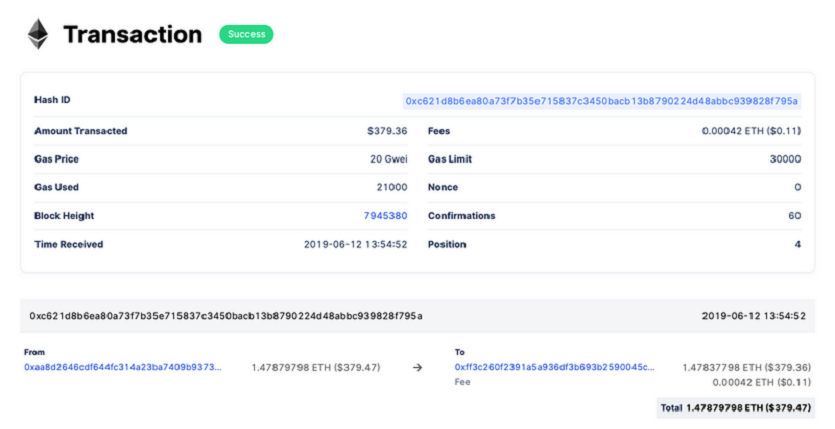
Task: Open the Hash ID transaction link
Action: point(602,101)
